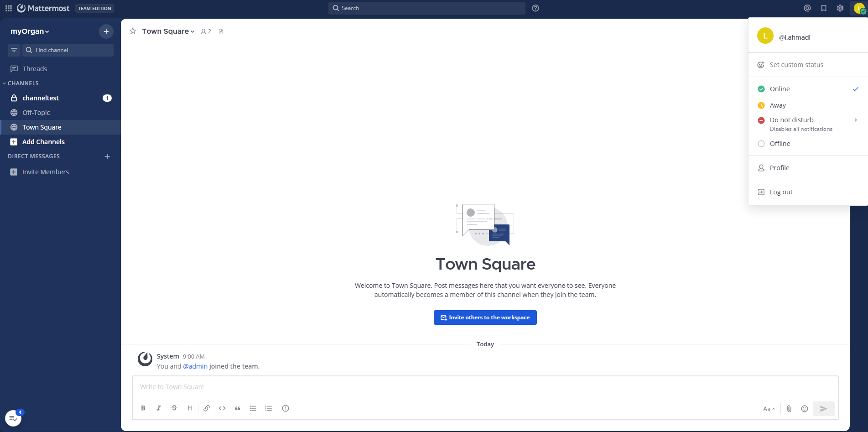868x432 pixels.
Task: Insert a link in message
Action: pos(207,408)
